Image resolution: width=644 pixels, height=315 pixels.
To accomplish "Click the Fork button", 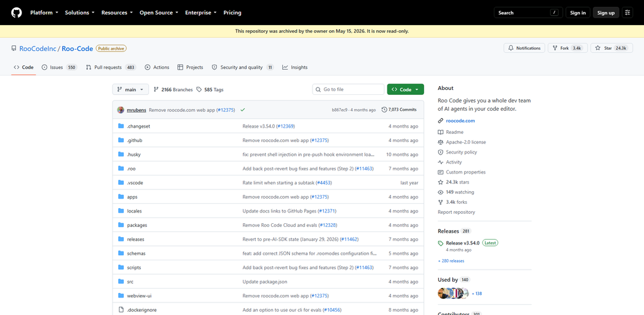I will click(568, 48).
